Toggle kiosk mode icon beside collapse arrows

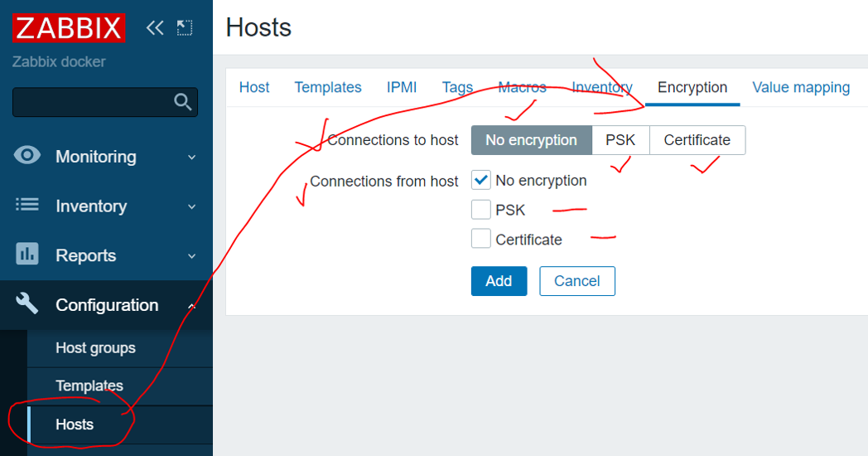(185, 27)
